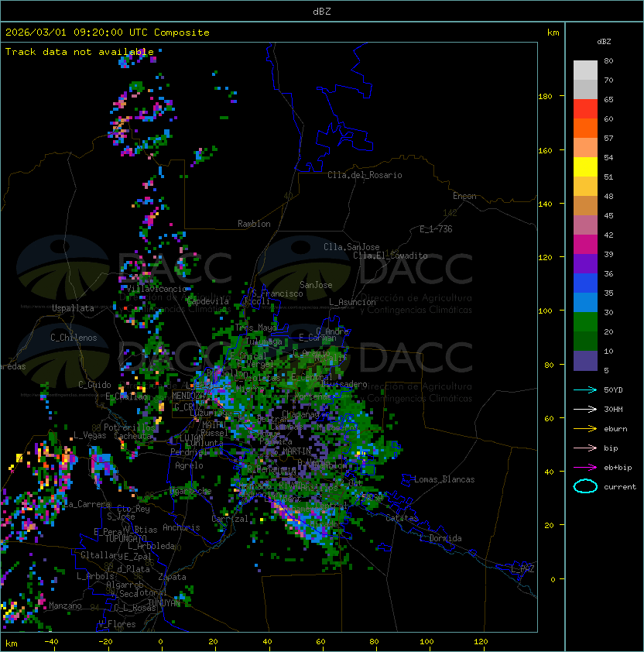Click the '2026/03/01 09:20:00 UTC Composite' timestamp

tap(108, 33)
